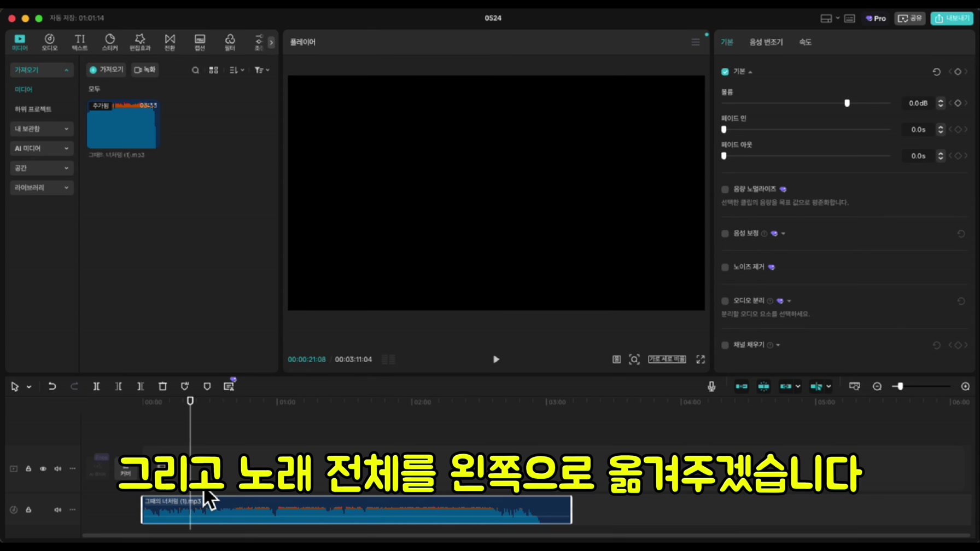Play the preview
The width and height of the screenshot is (980, 551).
click(496, 359)
